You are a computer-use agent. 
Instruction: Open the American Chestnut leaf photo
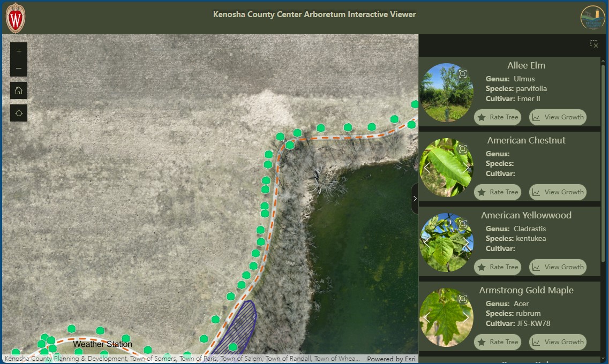(x=446, y=167)
